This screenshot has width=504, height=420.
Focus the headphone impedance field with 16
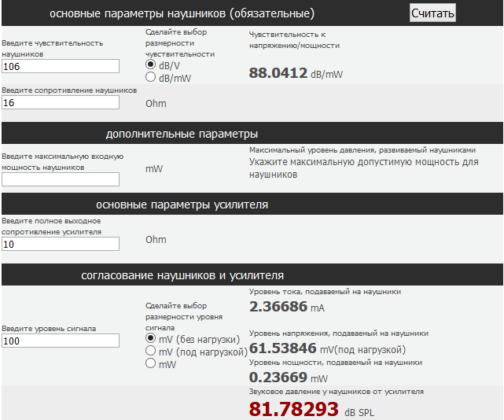pos(61,102)
